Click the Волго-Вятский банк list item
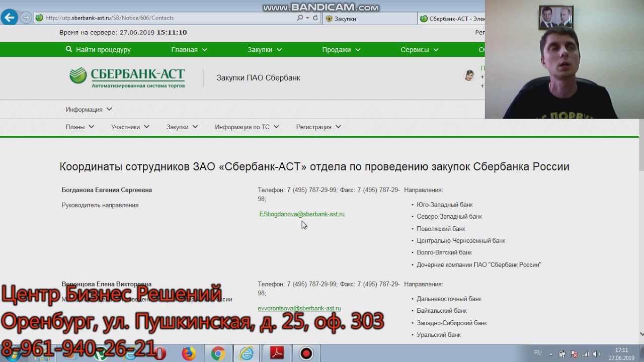 point(444,252)
